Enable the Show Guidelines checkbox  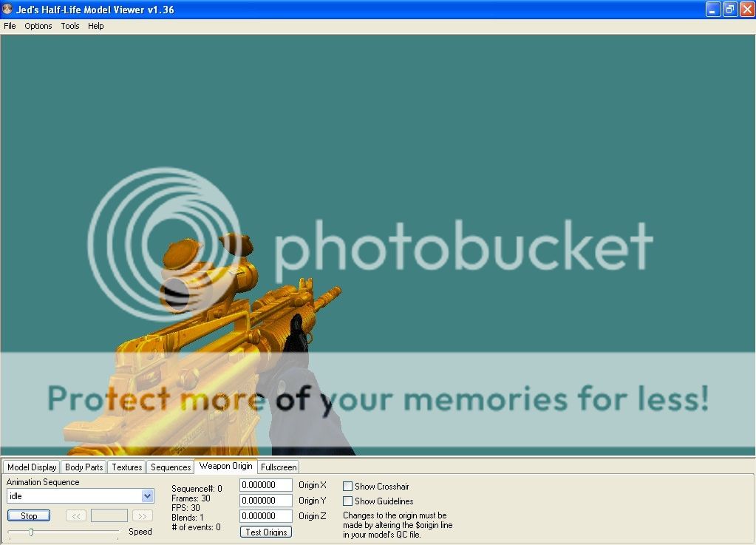[x=347, y=501]
